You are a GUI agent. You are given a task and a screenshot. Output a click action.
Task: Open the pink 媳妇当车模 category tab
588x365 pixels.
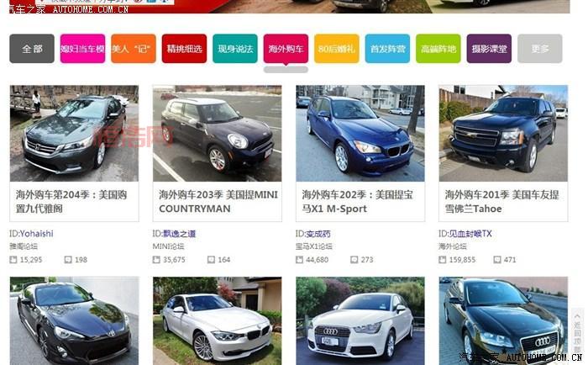click(82, 49)
